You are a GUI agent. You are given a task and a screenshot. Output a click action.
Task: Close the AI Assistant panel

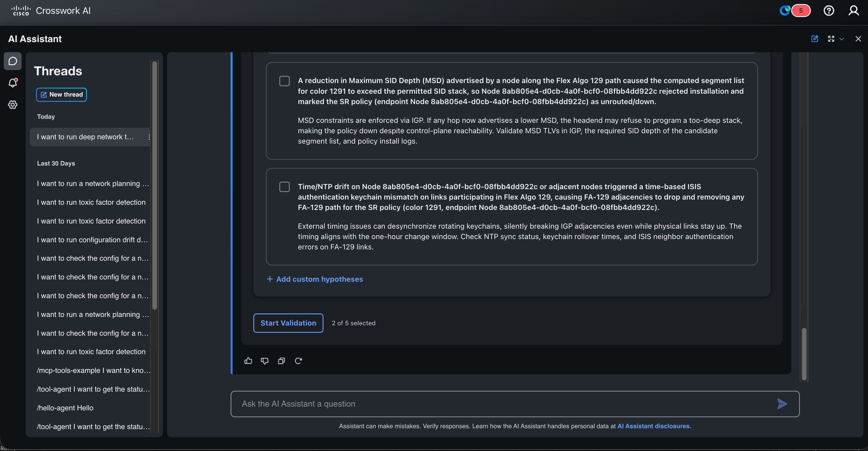pos(858,39)
